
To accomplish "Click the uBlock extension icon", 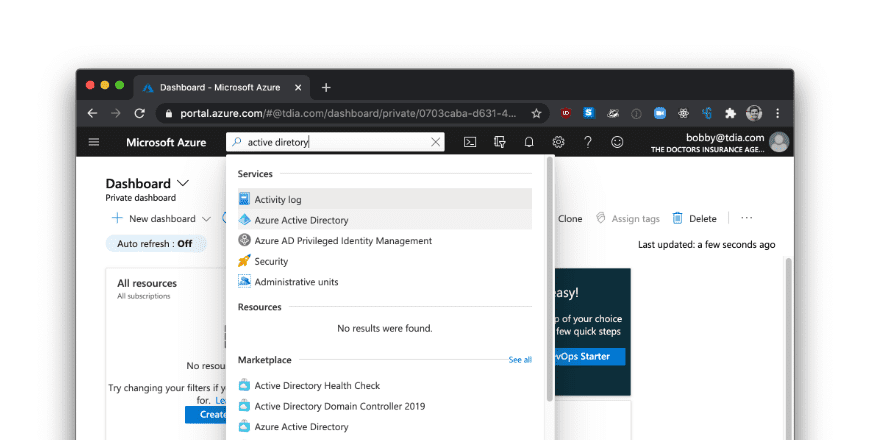I will (x=565, y=113).
